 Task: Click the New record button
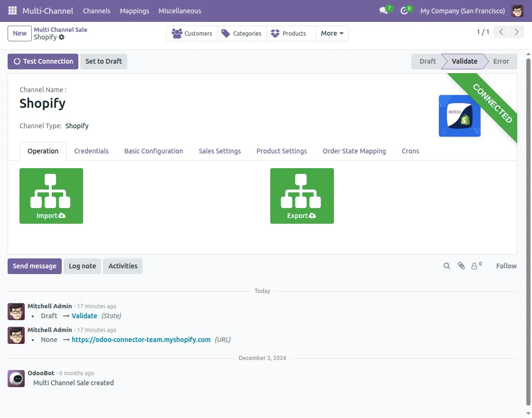point(19,33)
